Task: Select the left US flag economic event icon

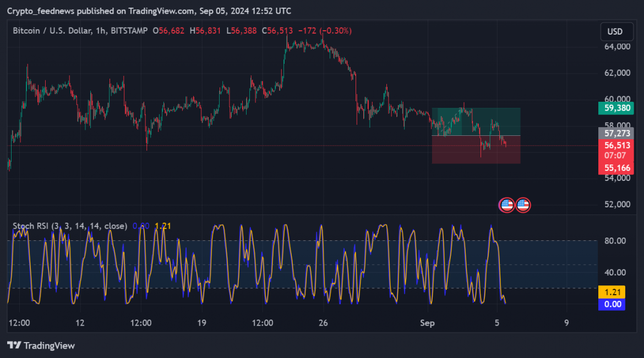Action: tap(506, 205)
